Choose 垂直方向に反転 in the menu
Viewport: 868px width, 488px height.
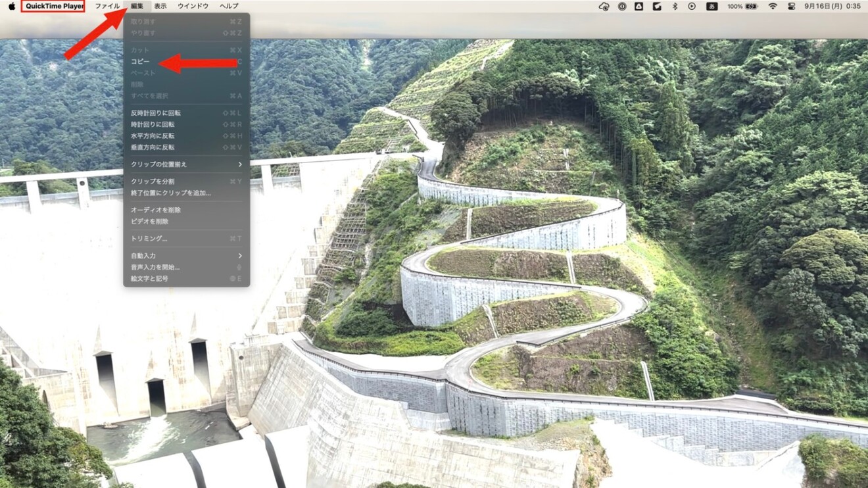(x=187, y=147)
